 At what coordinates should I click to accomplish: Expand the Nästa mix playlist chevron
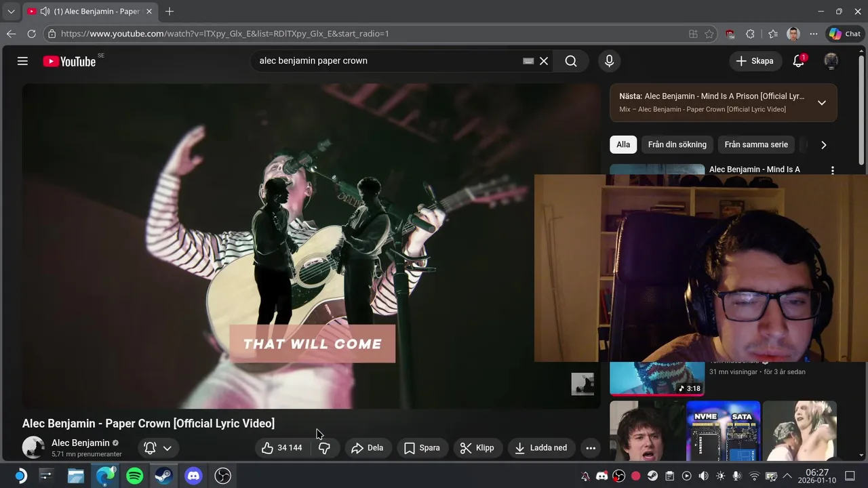(821, 103)
